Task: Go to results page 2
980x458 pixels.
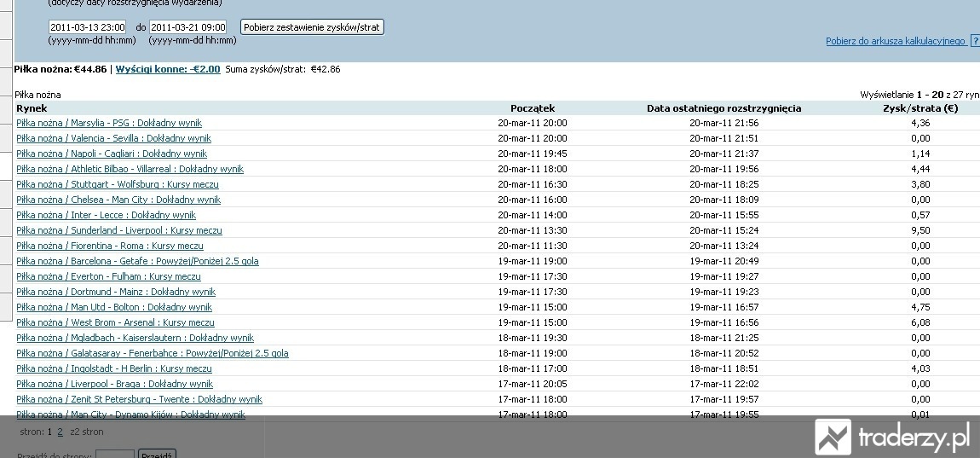Action: coord(60,432)
